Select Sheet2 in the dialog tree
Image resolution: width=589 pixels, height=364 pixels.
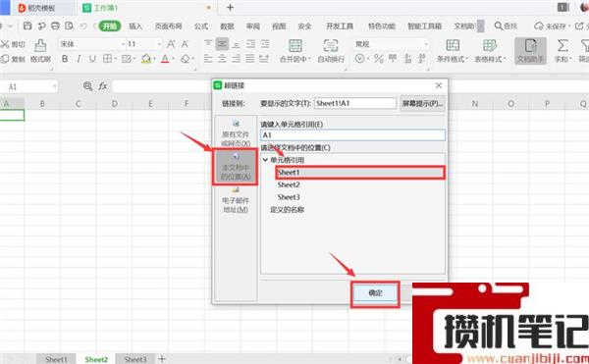[289, 184]
